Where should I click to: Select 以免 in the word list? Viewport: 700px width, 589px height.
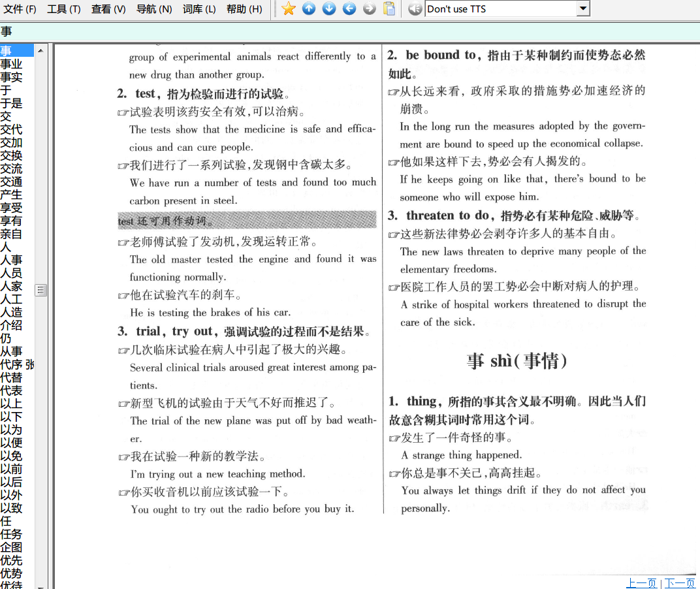coord(11,456)
